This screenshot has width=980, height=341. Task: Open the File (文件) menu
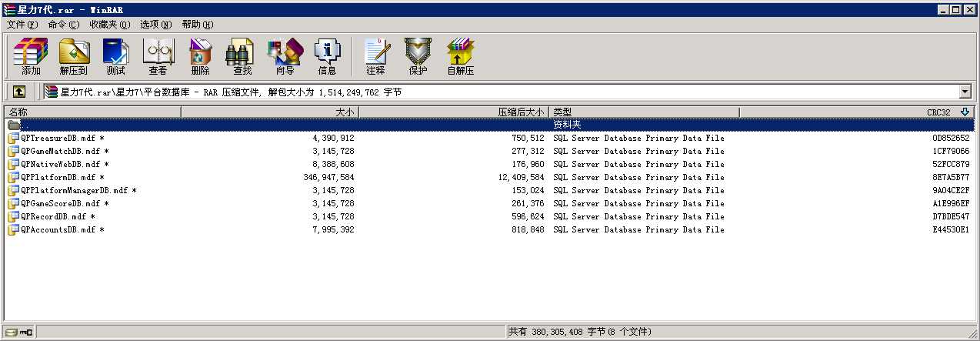[22, 25]
